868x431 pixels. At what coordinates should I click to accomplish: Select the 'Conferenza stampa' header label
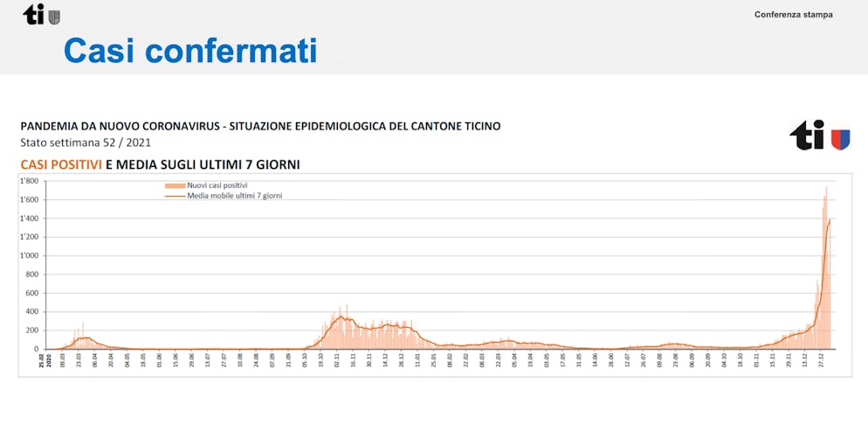(793, 15)
